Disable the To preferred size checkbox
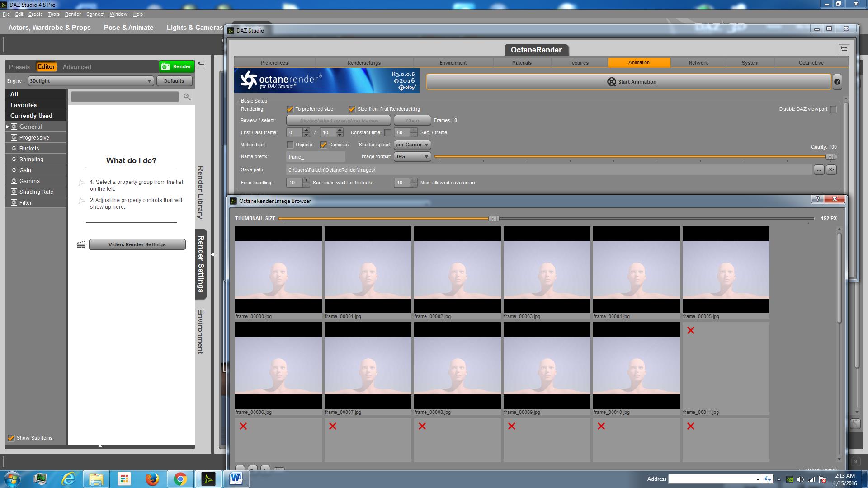868x488 pixels. coord(290,109)
